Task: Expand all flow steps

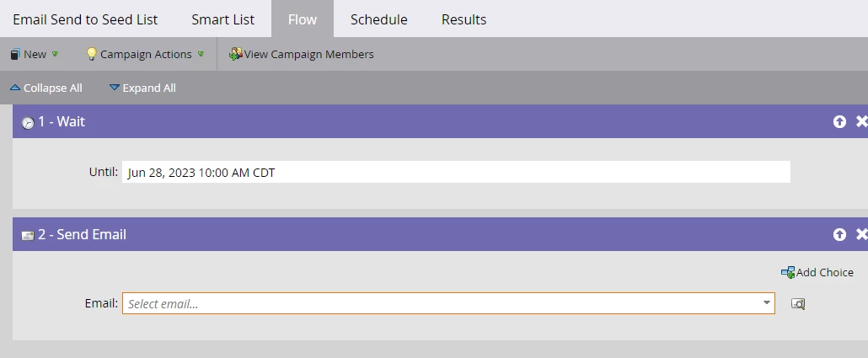Action: [x=142, y=88]
